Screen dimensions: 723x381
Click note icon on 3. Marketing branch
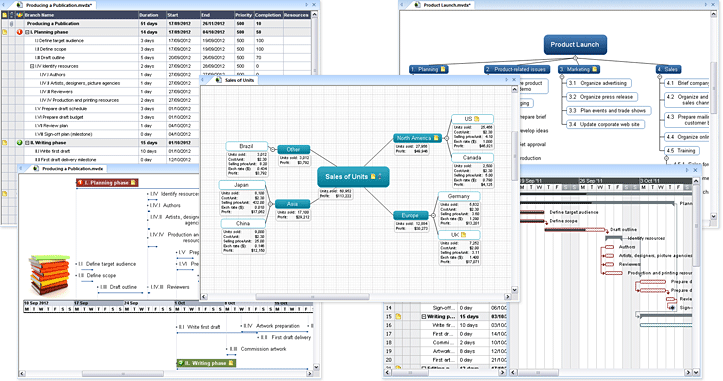[x=595, y=69]
